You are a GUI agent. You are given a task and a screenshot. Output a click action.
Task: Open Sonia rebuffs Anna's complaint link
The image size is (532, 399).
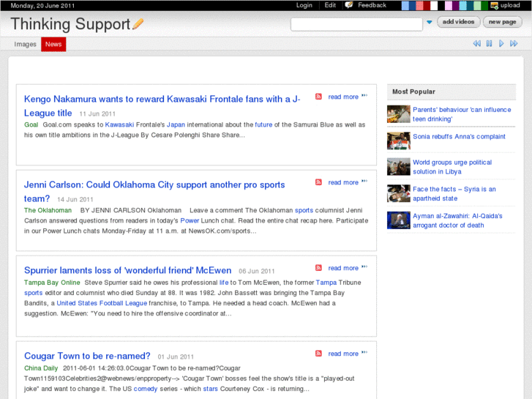point(459,136)
